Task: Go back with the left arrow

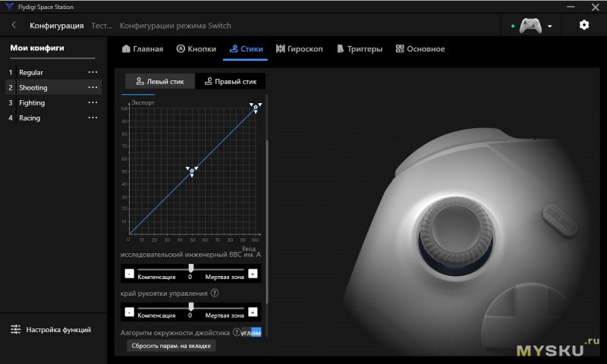Action: (14, 25)
